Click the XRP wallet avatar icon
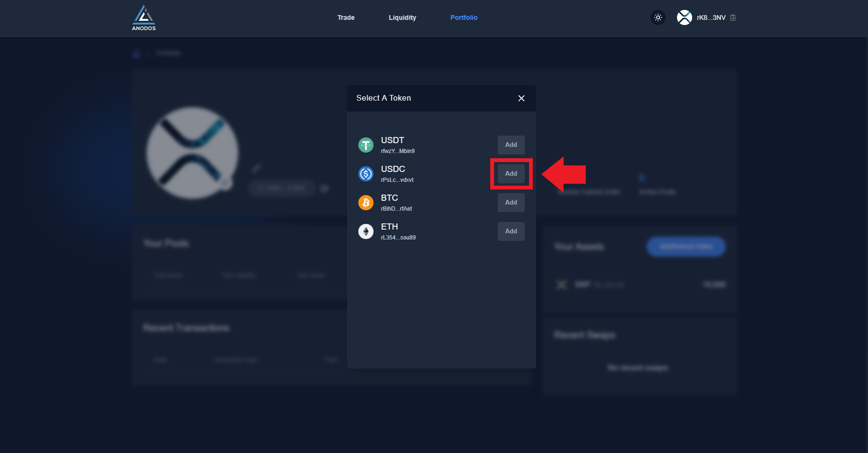This screenshot has height=453, width=868. tap(684, 17)
